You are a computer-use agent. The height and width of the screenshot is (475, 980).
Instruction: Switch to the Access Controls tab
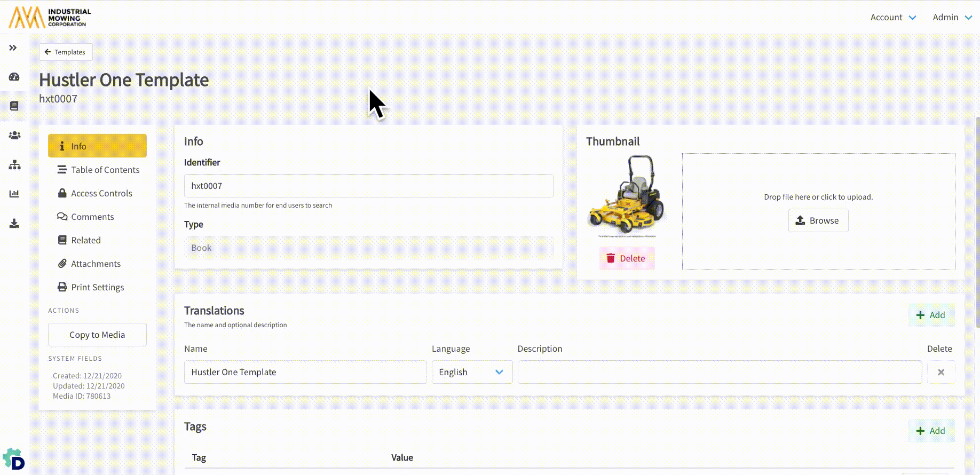point(101,193)
